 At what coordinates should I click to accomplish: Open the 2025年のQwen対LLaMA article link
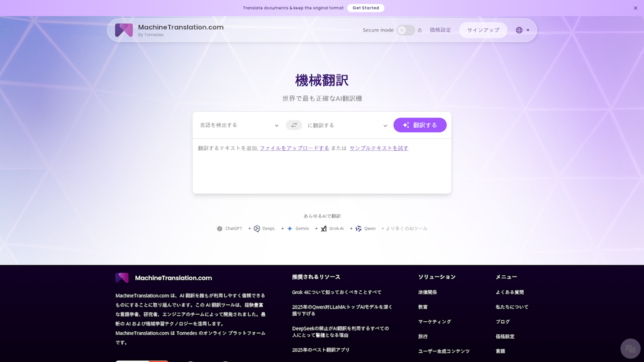[342, 310]
